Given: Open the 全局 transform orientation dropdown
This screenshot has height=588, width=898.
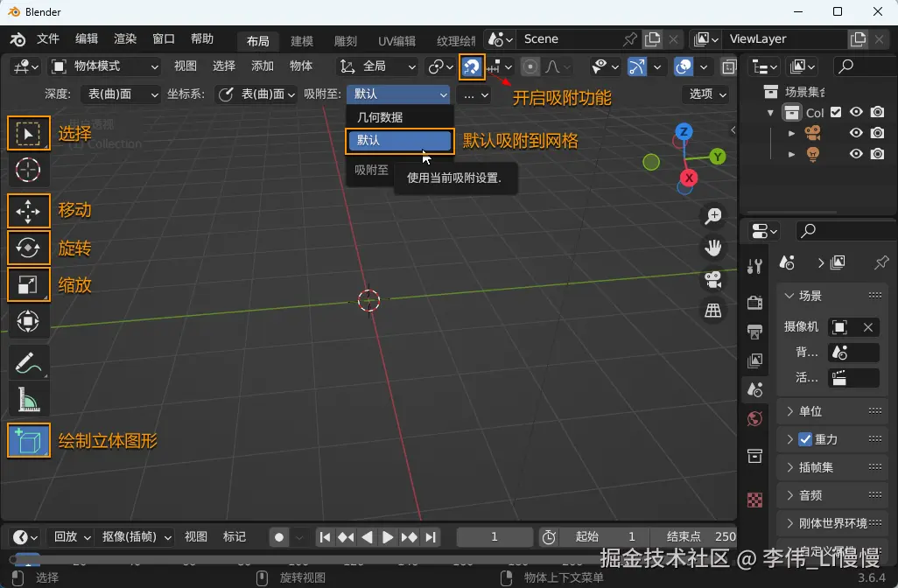Looking at the screenshot, I should click(x=377, y=66).
